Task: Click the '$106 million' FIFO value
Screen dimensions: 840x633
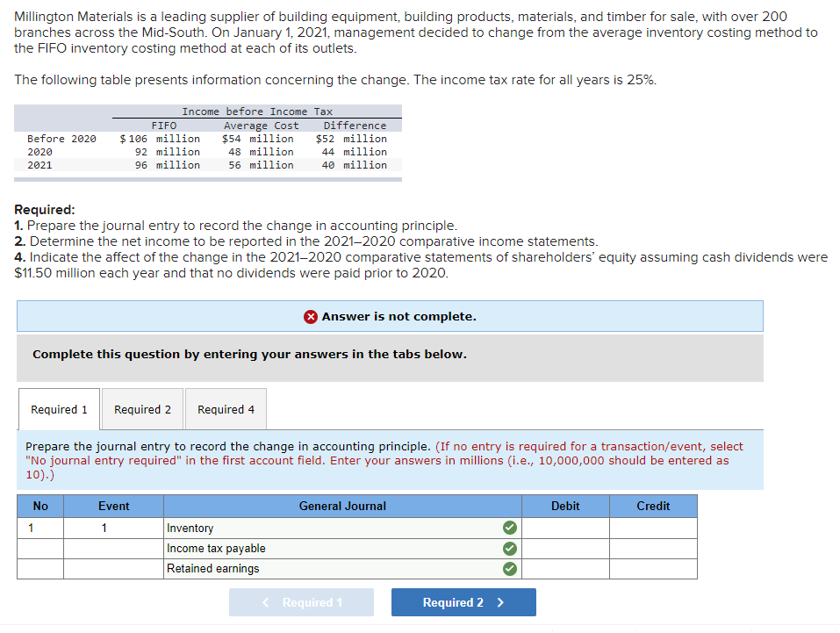Action: (x=160, y=139)
